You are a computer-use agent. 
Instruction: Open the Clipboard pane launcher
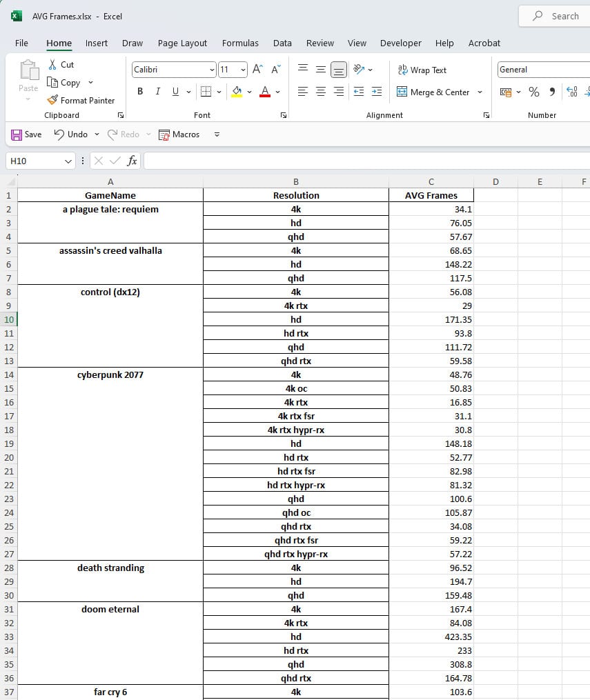(x=121, y=115)
